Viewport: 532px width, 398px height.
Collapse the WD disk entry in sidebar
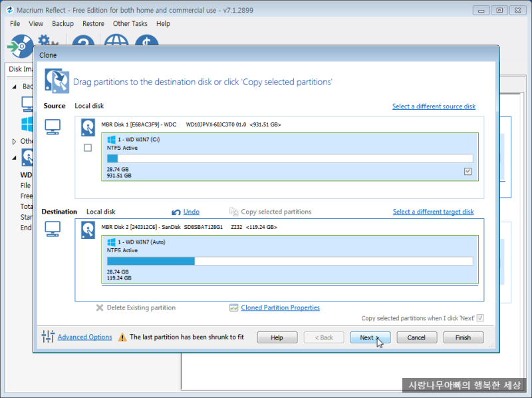coord(15,158)
